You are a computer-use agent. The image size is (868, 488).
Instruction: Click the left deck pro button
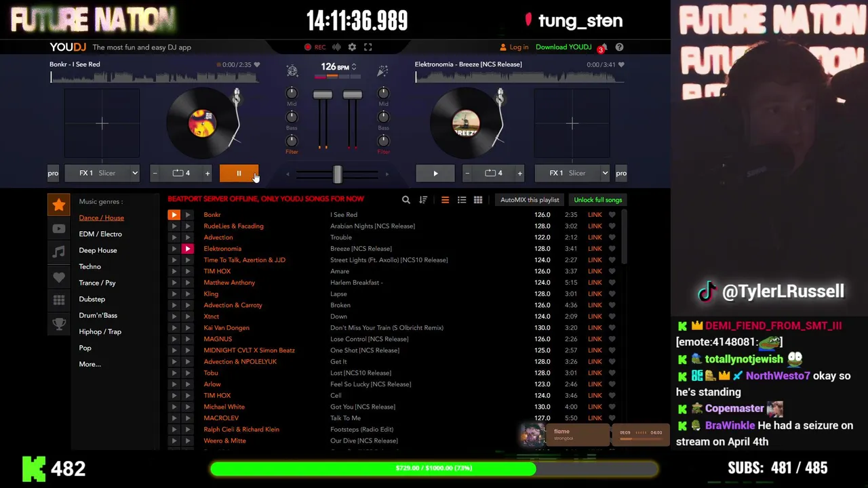(53, 174)
